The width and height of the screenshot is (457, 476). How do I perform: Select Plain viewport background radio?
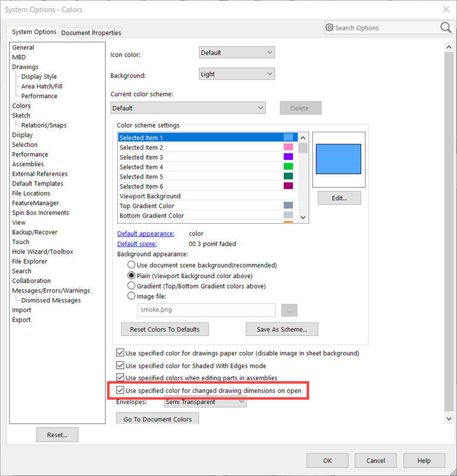(x=131, y=275)
